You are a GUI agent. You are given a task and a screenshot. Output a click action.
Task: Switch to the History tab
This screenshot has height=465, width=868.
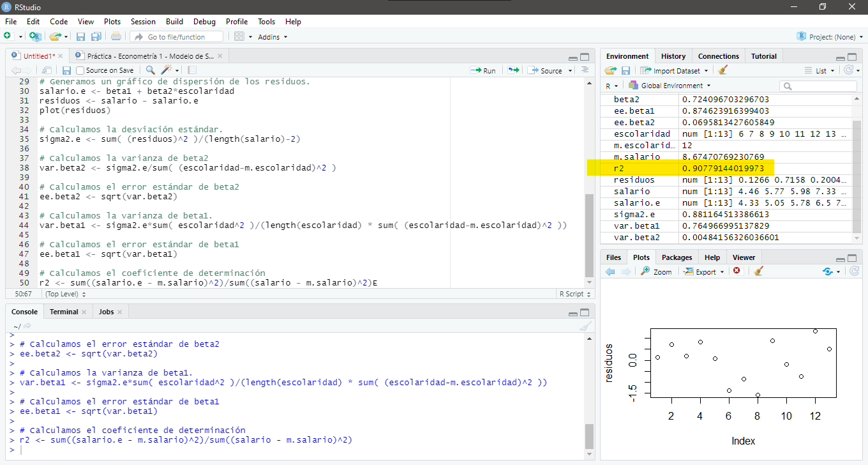[673, 56]
